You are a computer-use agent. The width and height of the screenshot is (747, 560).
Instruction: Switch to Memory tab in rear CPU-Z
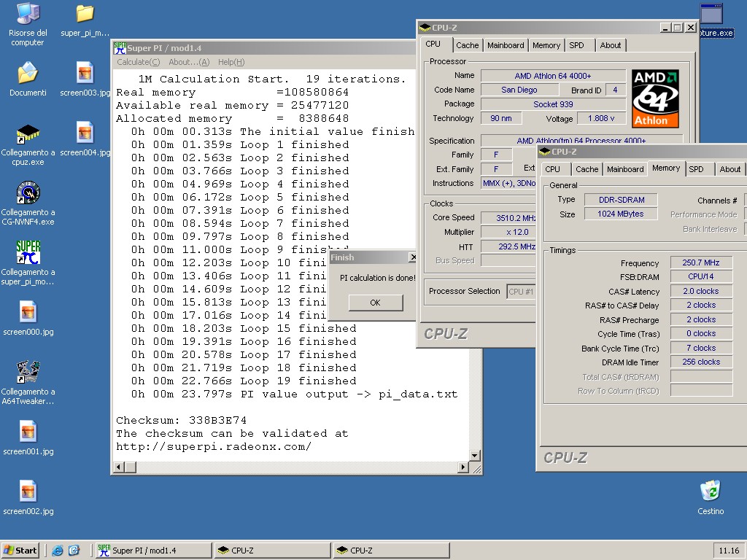pyautogui.click(x=546, y=45)
